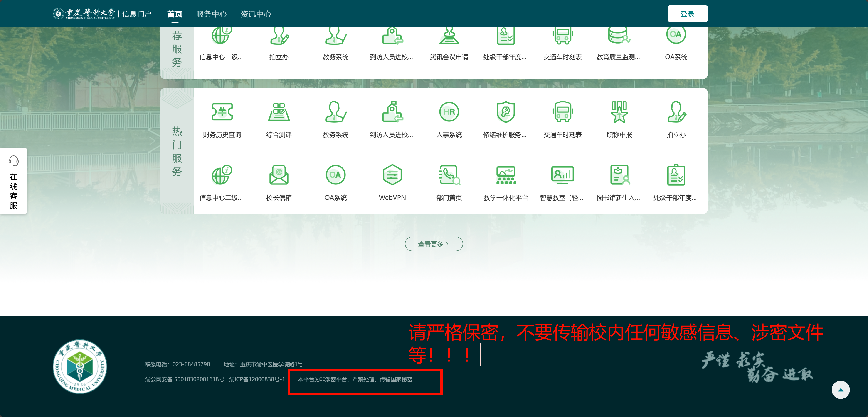The width and height of the screenshot is (868, 417).
Task: Open the 综合测评 icon
Action: point(279,112)
